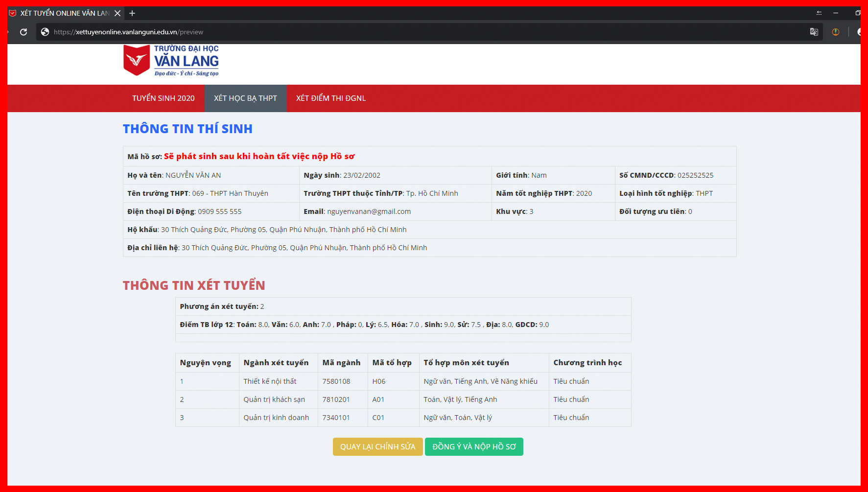
Task: Click the Quản trị khách sạn cell
Action: click(278, 399)
